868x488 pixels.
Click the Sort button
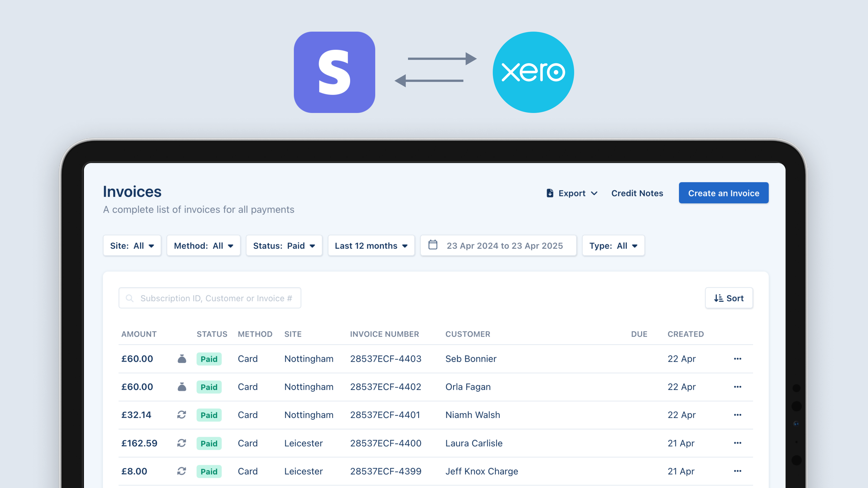tap(728, 298)
